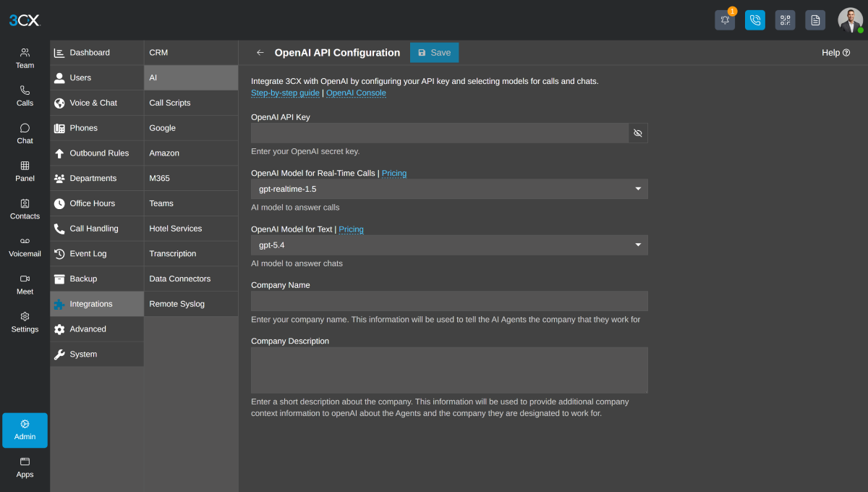Select Teams integration submenu

click(191, 203)
